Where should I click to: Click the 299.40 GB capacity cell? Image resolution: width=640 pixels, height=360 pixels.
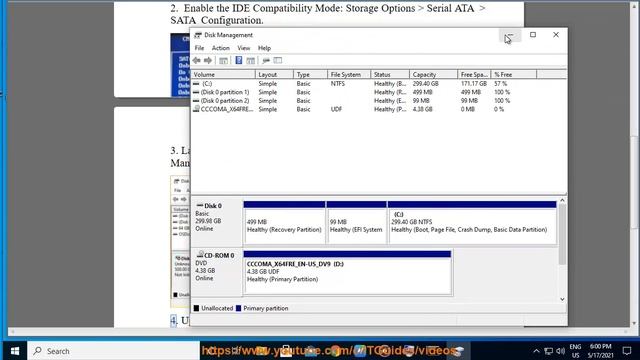click(x=425, y=83)
